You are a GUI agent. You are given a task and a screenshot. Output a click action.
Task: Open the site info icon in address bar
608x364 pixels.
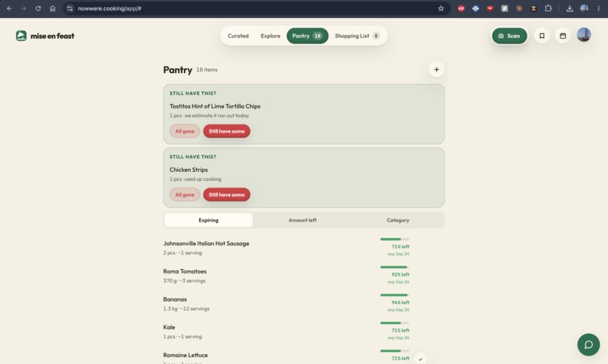coord(70,8)
